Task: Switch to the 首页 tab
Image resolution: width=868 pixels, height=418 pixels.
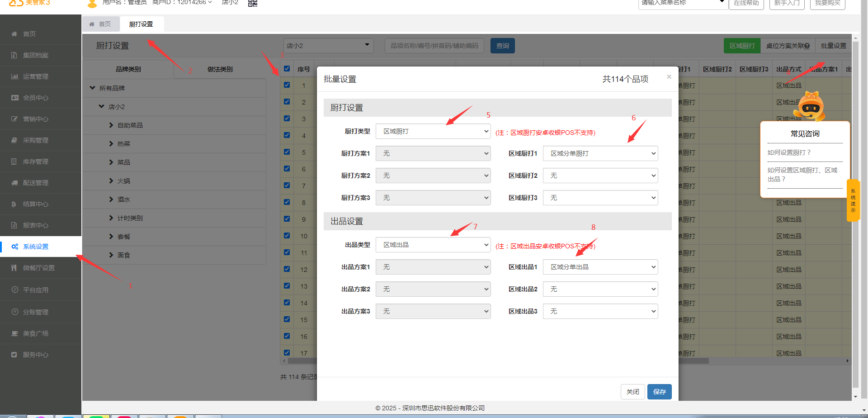Action: click(101, 24)
